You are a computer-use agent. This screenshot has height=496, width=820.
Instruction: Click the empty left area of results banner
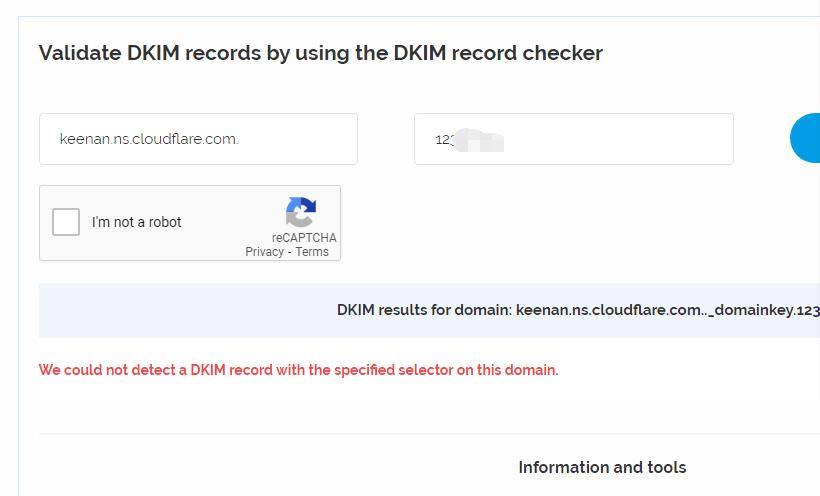tap(183, 310)
